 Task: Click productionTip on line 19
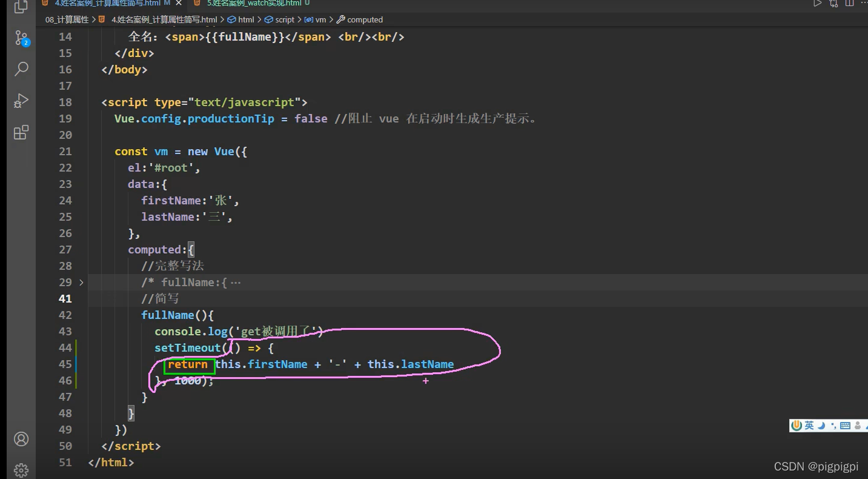(231, 118)
